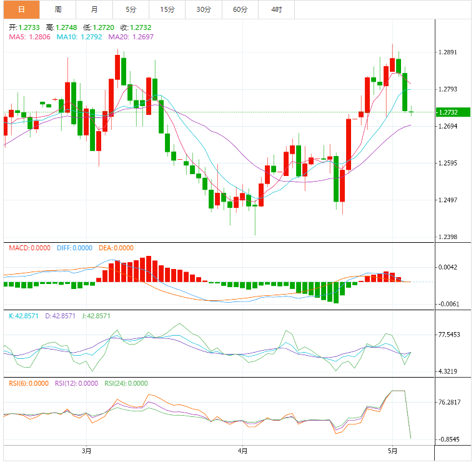The image size is (476, 470).
Task: Click the DEA: 0.0000 label
Action: tap(116, 248)
